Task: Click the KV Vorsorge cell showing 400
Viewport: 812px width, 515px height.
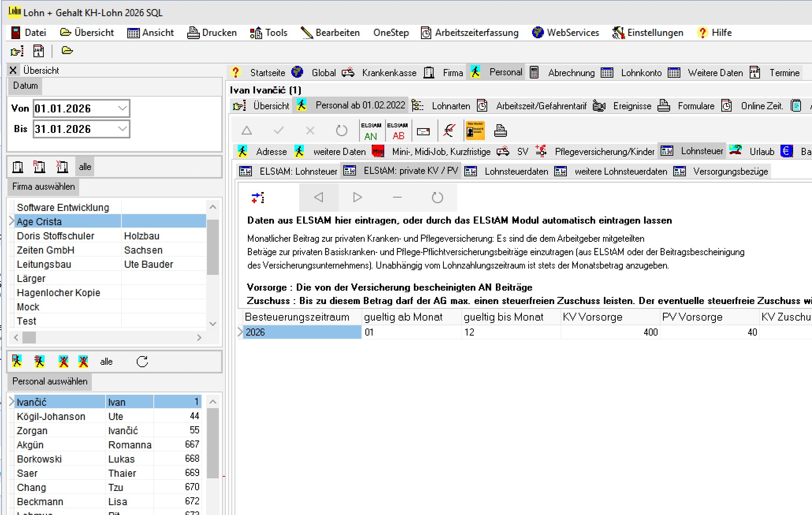Action: click(610, 332)
